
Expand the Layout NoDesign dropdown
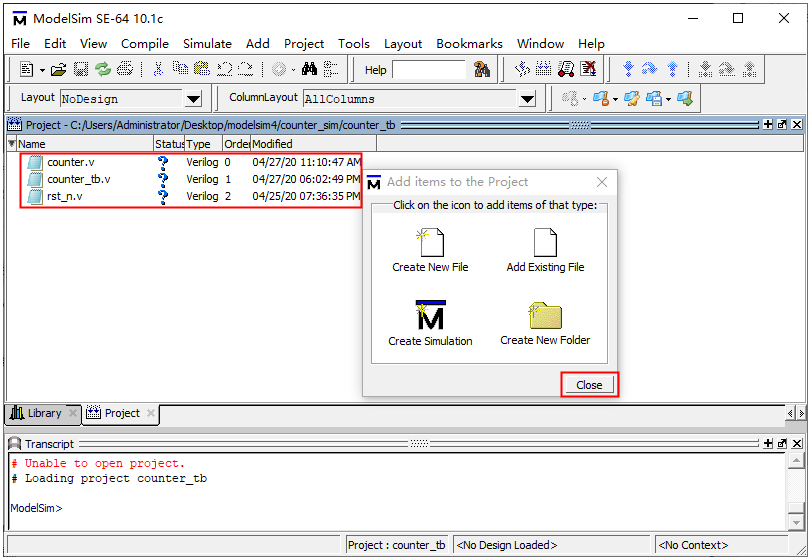(193, 99)
